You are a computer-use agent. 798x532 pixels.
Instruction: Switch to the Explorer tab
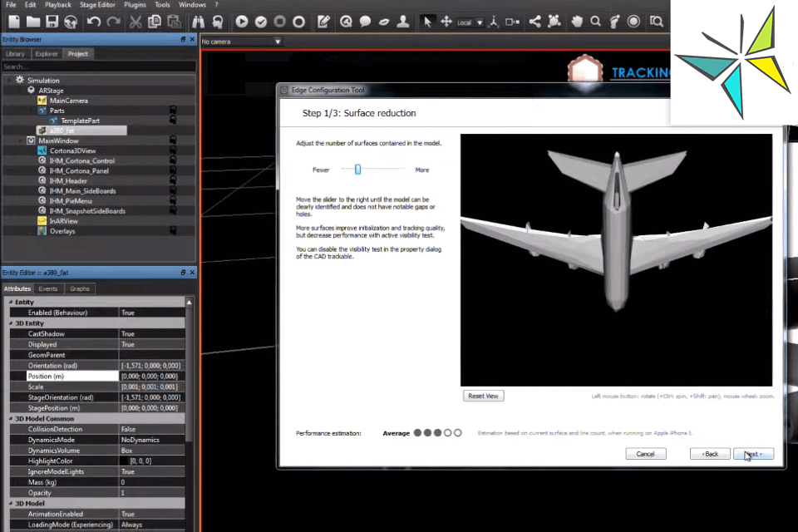(47, 54)
